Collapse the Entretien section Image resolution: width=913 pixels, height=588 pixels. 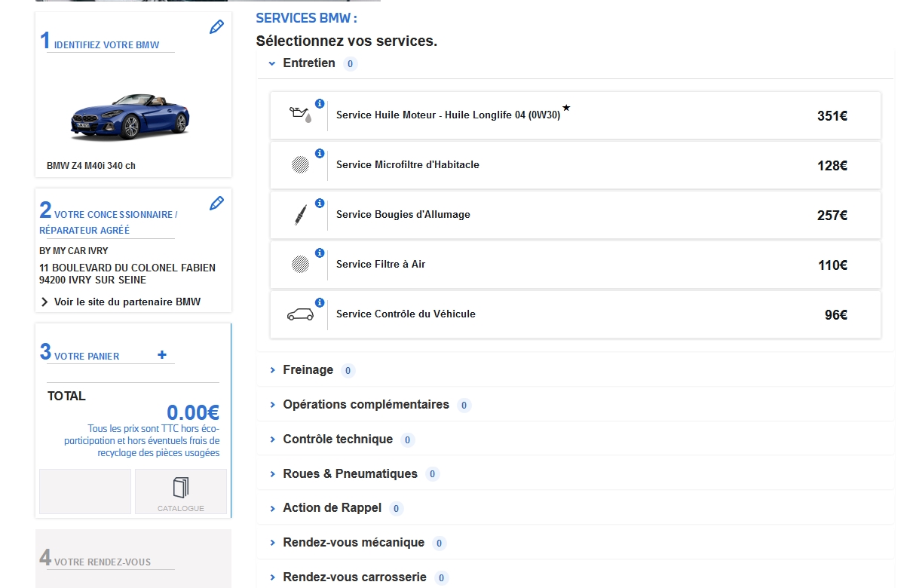(308, 63)
